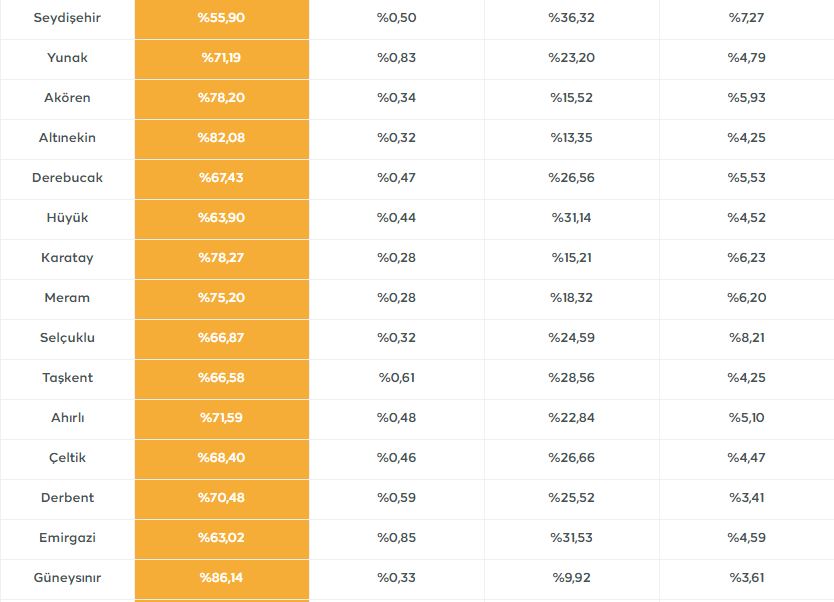The image size is (834, 602).
Task: Click the %0,85 value in Emirgazi row
Action: click(x=396, y=538)
